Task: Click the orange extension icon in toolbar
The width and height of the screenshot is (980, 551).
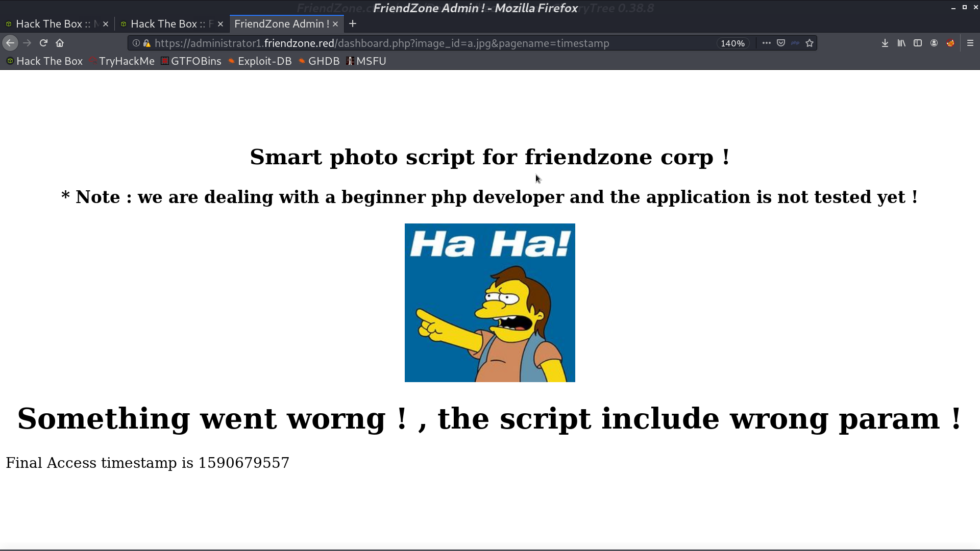Action: pyautogui.click(x=950, y=43)
